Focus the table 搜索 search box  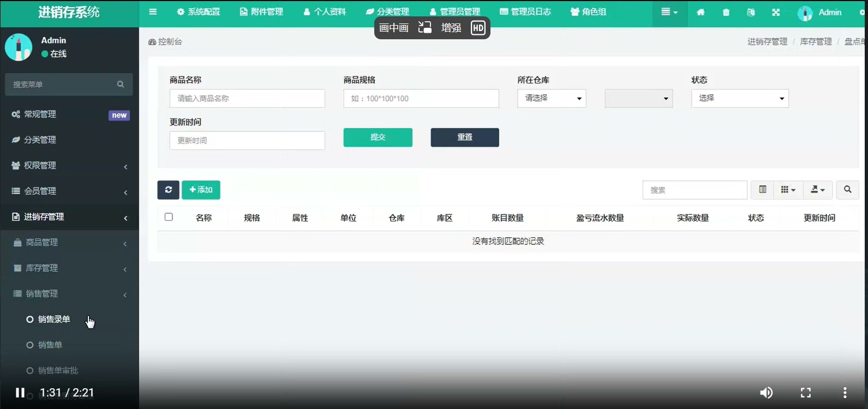click(695, 190)
